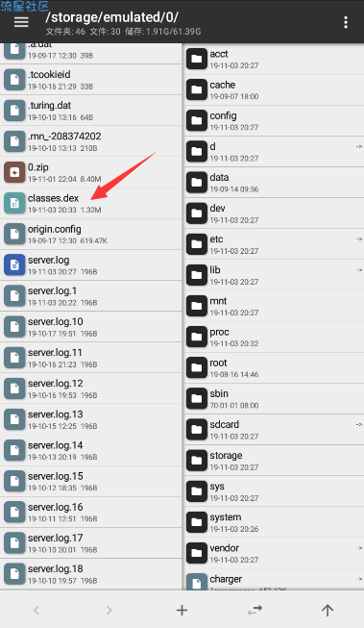Tap the config folder icon
364x628 pixels.
196,120
